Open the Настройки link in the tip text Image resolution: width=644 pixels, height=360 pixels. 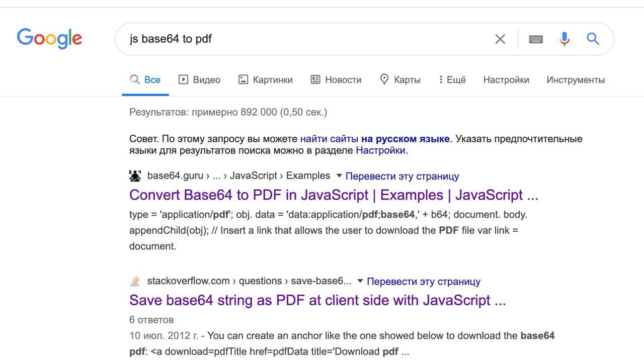tap(380, 150)
